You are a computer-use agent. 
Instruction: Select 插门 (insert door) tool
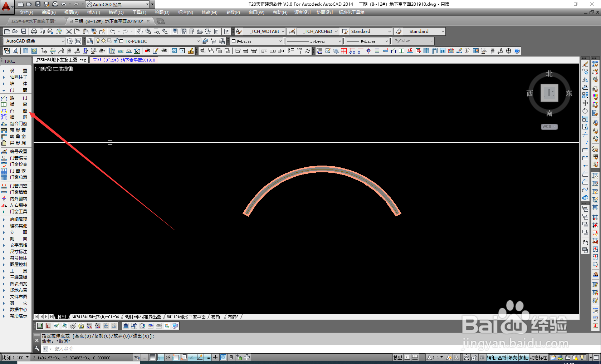click(x=14, y=98)
